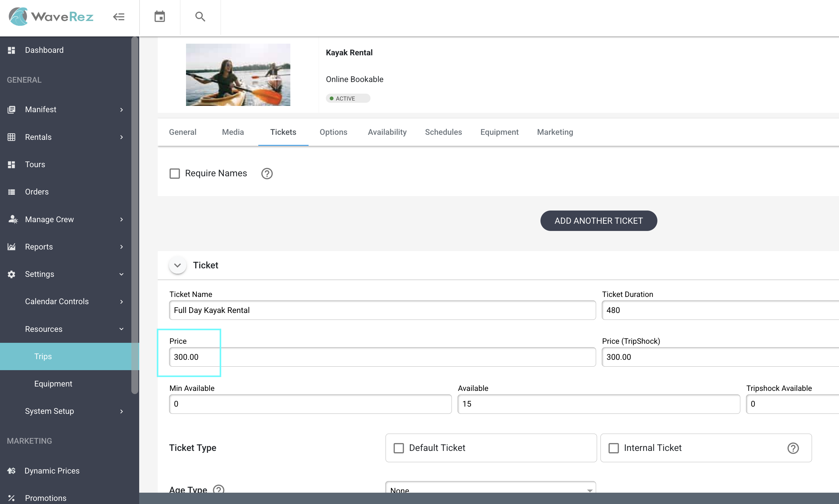Open the Marketing tab

point(555,132)
